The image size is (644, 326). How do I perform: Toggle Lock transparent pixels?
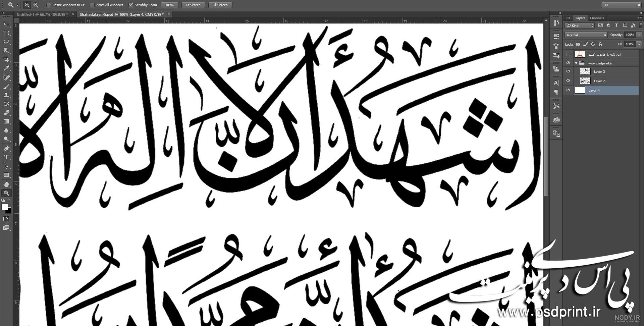click(x=578, y=44)
